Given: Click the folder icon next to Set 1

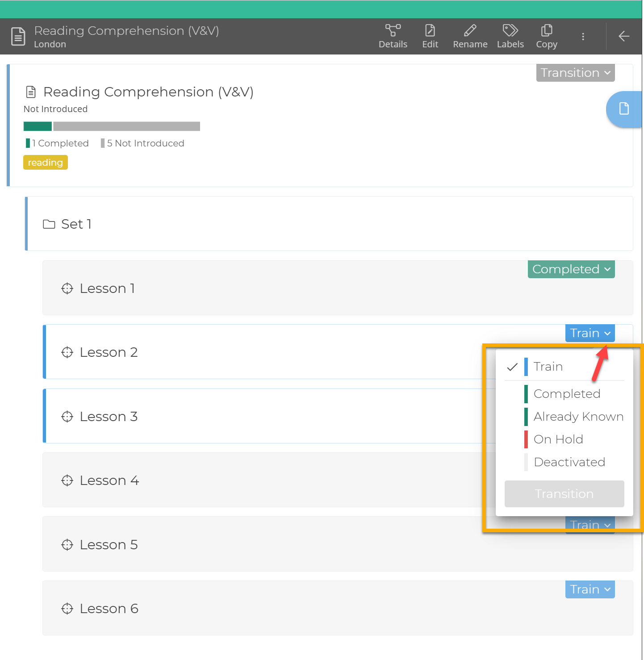Looking at the screenshot, I should [49, 224].
